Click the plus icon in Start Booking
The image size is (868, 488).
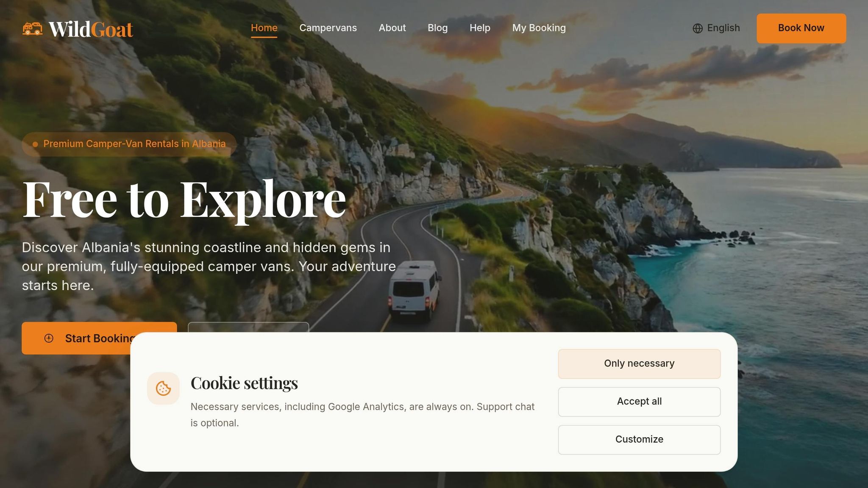coord(49,338)
